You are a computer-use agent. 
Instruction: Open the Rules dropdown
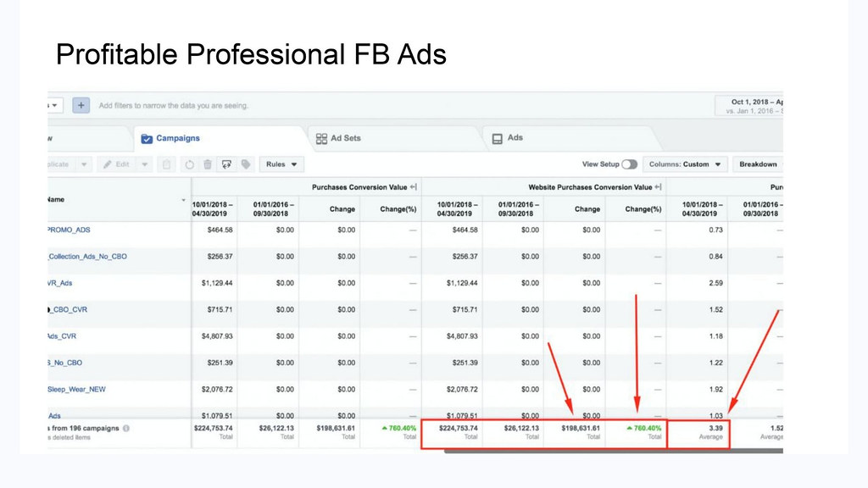pos(281,164)
